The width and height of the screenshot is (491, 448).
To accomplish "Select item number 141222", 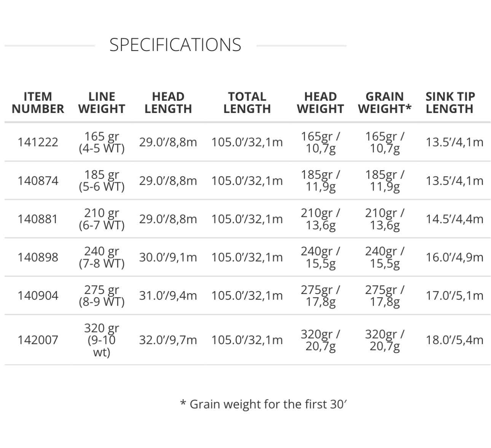I will pos(38,142).
